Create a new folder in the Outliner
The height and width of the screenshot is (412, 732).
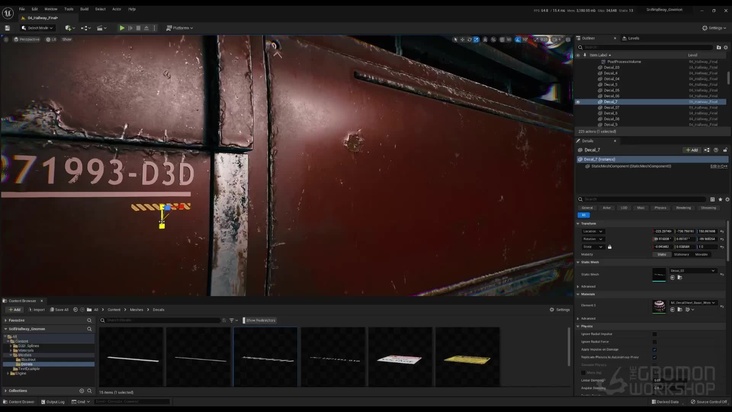click(719, 47)
